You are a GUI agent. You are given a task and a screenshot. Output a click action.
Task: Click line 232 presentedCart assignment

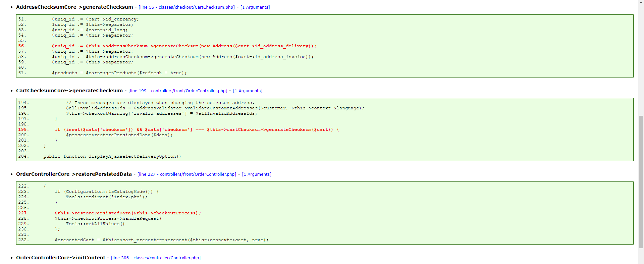tap(162, 240)
